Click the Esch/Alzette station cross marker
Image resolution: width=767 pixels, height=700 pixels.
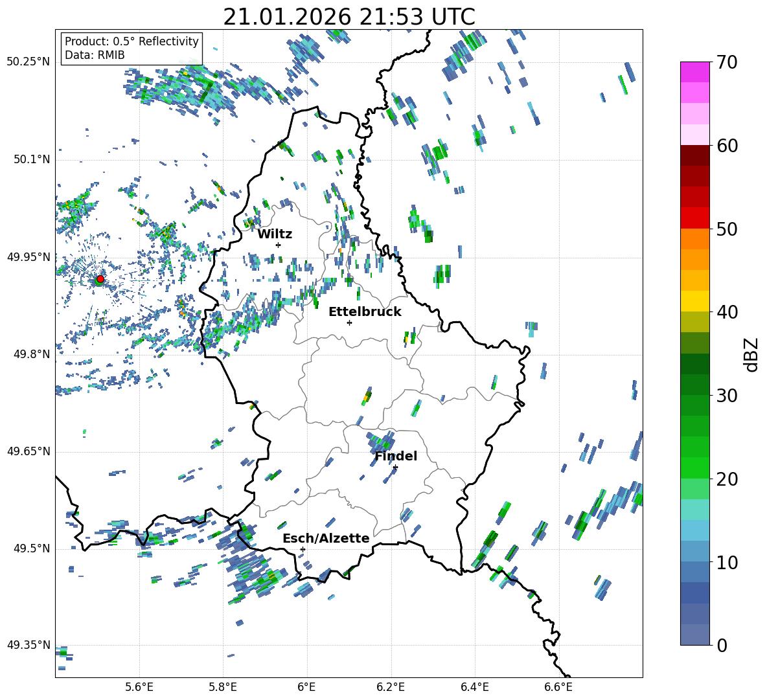click(x=303, y=549)
